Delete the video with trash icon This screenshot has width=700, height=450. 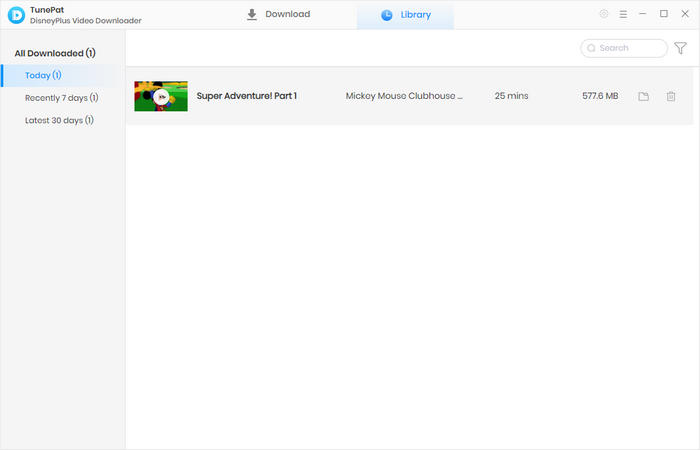[671, 96]
